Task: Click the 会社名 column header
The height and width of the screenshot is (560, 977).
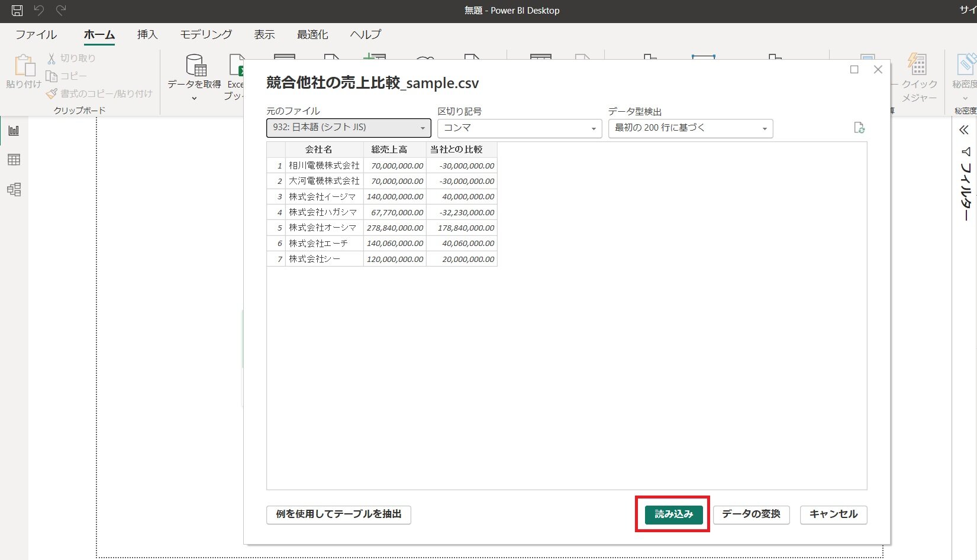Action: [324, 150]
